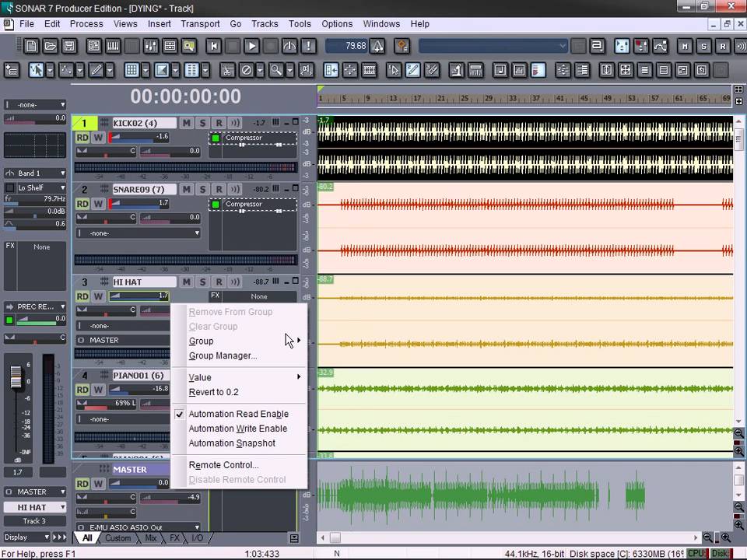
Task: Click the Play button in transport toolbar
Action: click(251, 47)
